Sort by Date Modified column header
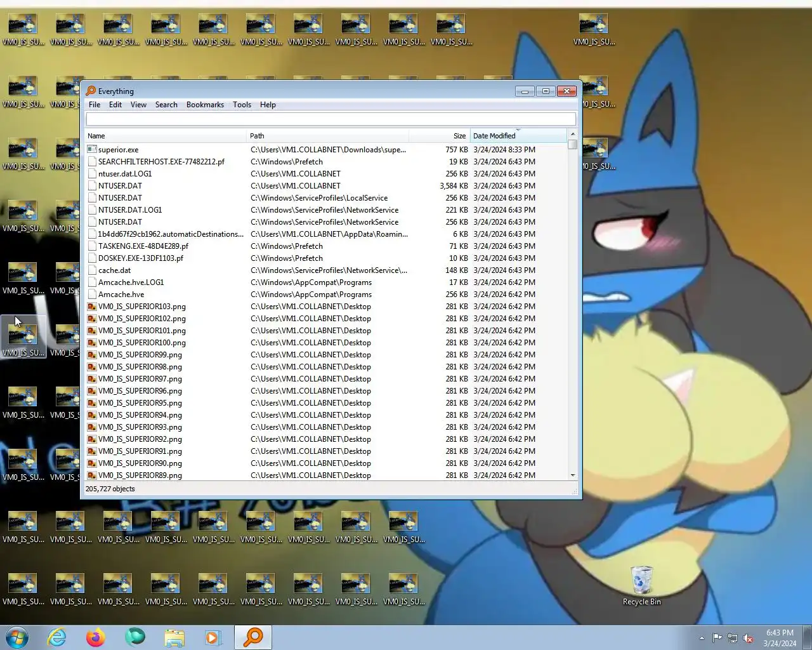Image resolution: width=812 pixels, height=650 pixels. (518, 136)
